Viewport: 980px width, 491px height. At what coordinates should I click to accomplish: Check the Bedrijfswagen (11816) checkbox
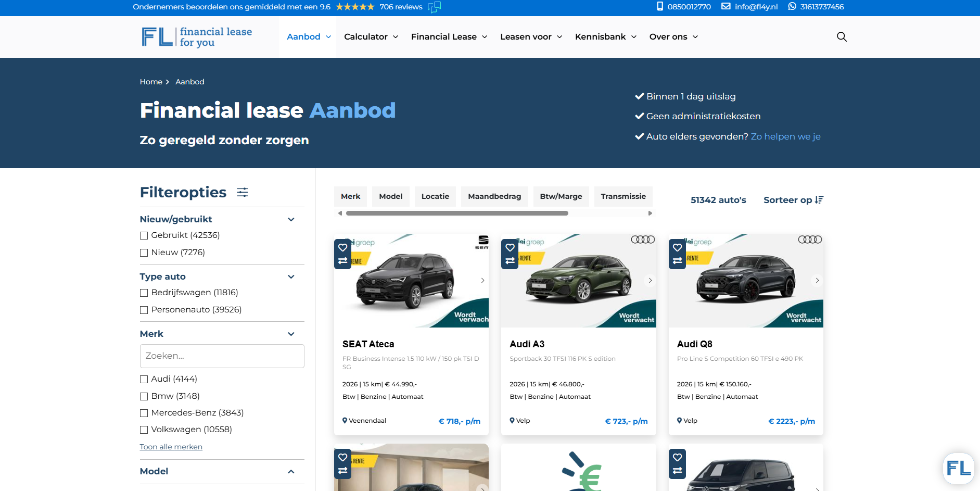(x=144, y=293)
